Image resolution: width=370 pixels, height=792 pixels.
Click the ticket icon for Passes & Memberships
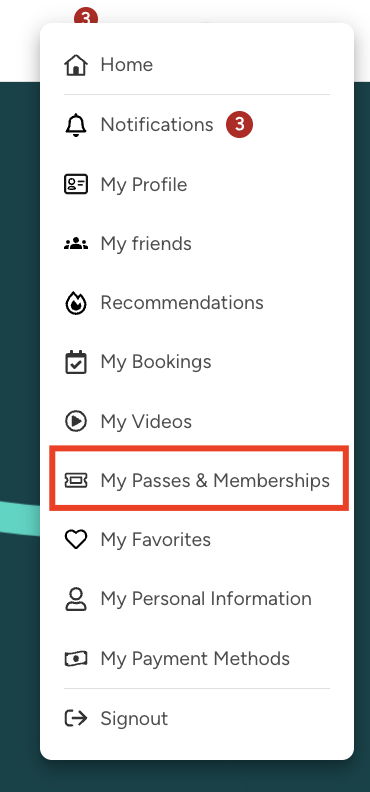pyautogui.click(x=76, y=480)
